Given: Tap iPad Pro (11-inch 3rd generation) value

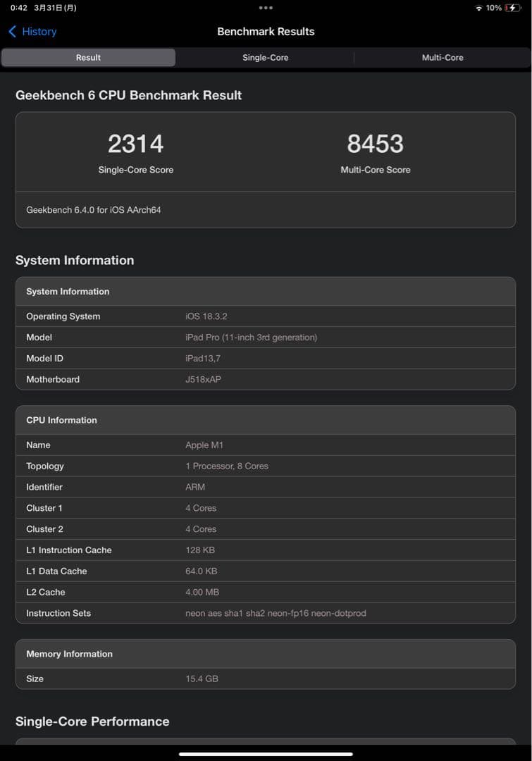Looking at the screenshot, I should click(x=251, y=338).
